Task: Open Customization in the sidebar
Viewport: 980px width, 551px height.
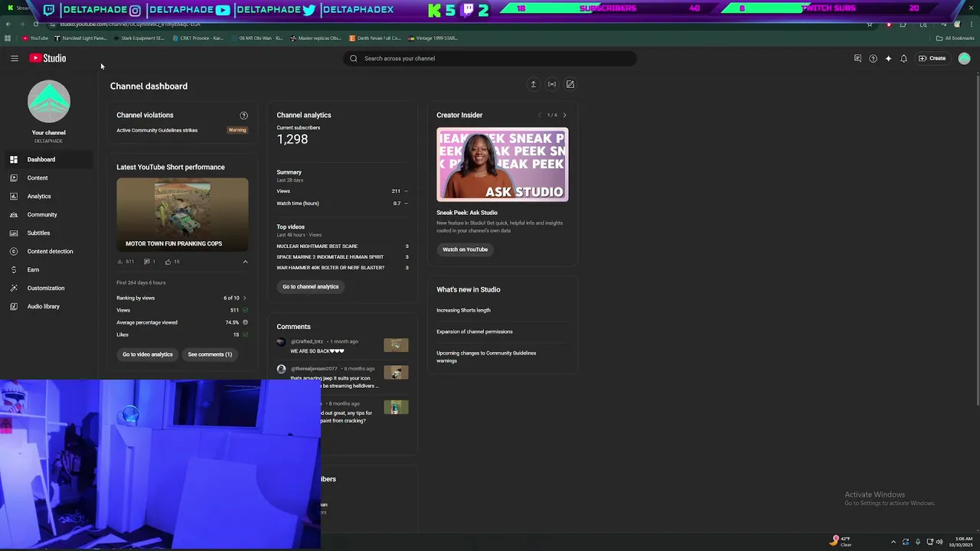Action: coord(47,288)
